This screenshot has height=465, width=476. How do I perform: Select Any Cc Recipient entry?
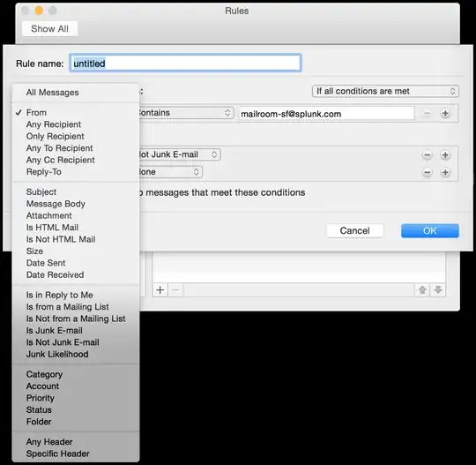point(76,160)
